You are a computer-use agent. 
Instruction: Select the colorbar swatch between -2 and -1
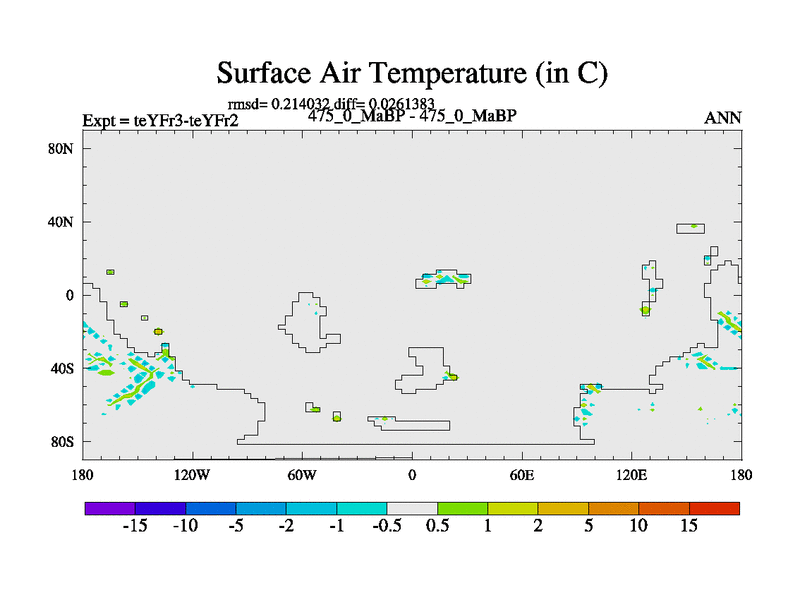point(311,508)
